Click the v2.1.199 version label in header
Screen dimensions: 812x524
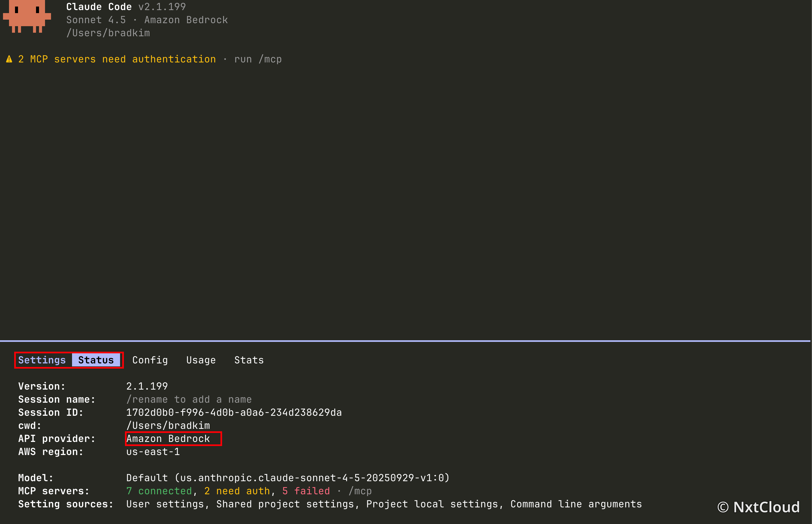pyautogui.click(x=162, y=7)
